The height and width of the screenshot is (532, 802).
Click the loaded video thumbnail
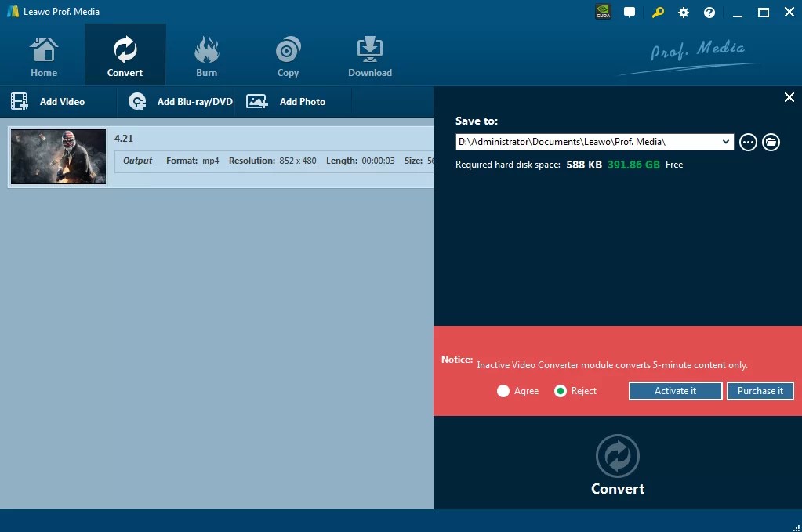click(x=58, y=156)
